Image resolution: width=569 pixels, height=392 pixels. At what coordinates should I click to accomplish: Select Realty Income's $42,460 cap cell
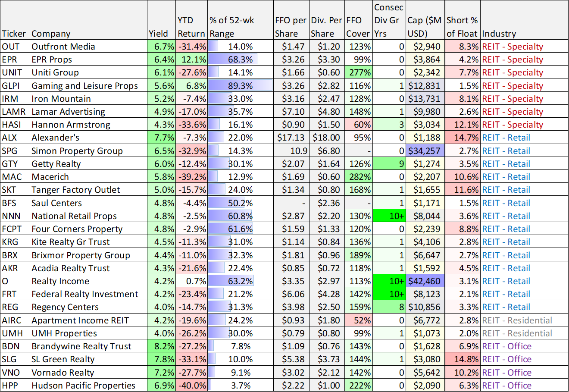pos(425,281)
